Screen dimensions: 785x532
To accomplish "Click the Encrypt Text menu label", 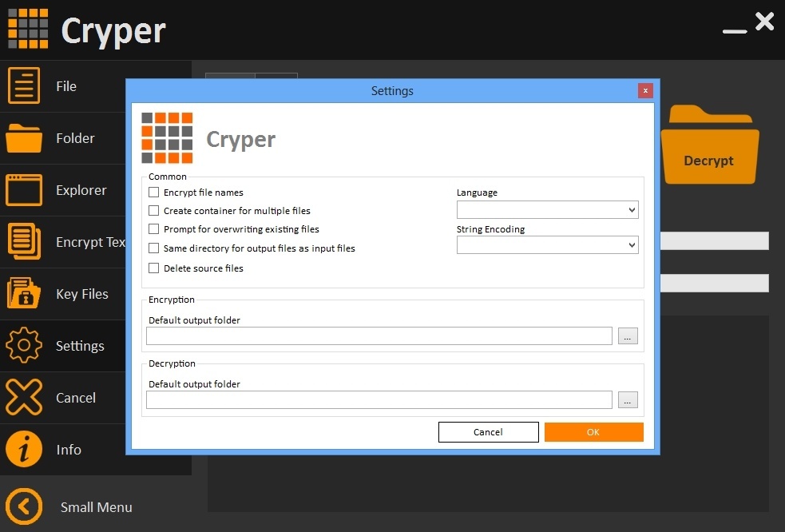I will 90,242.
